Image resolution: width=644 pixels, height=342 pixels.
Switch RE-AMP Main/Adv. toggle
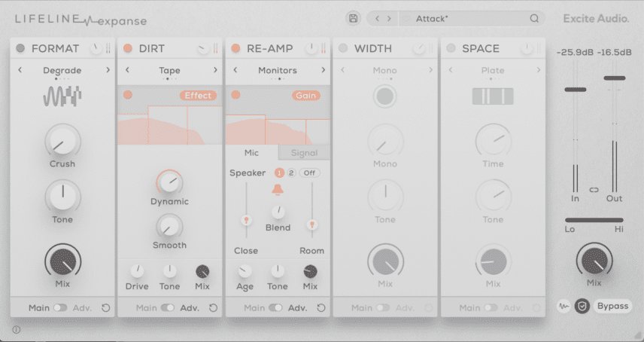point(275,308)
